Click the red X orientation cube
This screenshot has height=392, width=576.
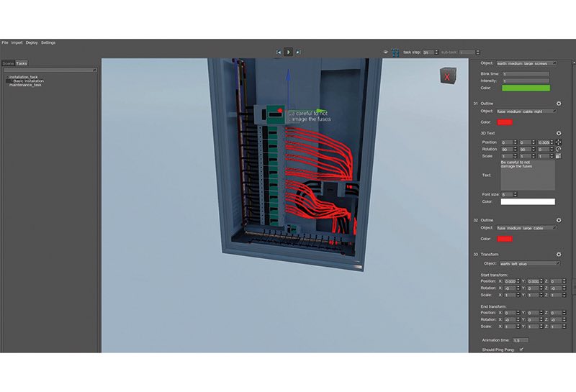click(448, 77)
